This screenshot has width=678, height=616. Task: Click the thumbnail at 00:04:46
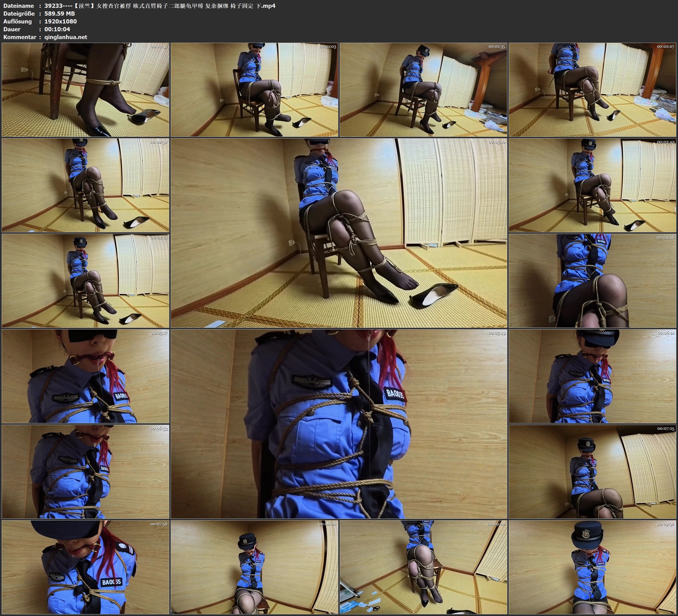coord(592,280)
